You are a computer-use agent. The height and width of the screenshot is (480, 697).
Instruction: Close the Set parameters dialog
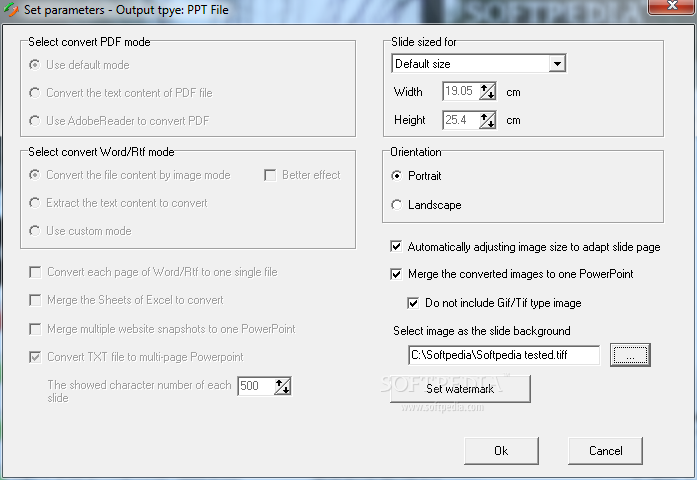click(672, 6)
